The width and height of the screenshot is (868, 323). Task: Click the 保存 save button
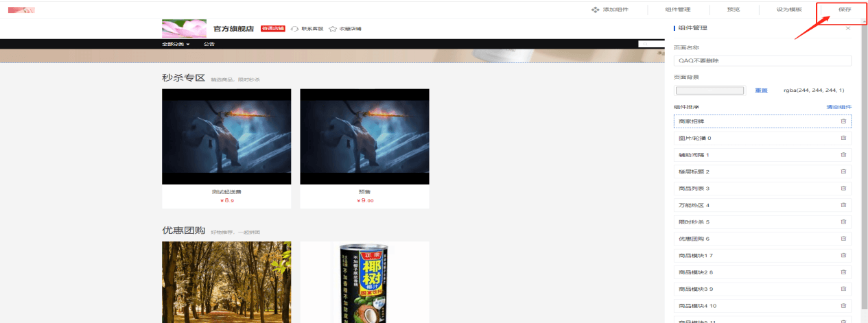click(x=845, y=10)
